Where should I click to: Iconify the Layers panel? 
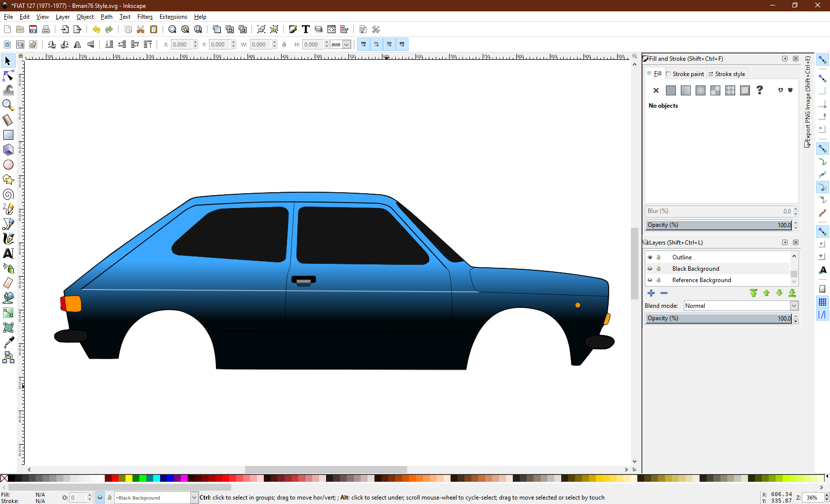[x=785, y=242]
